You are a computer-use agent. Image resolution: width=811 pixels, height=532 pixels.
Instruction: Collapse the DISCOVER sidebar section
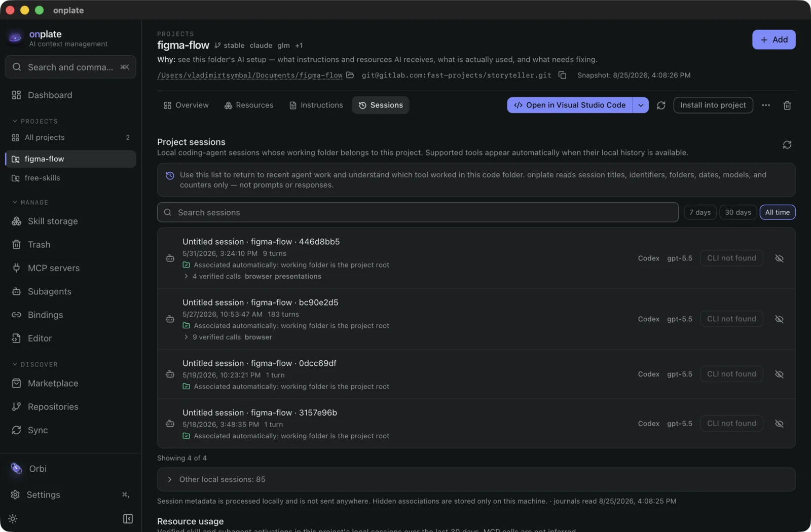click(34, 365)
